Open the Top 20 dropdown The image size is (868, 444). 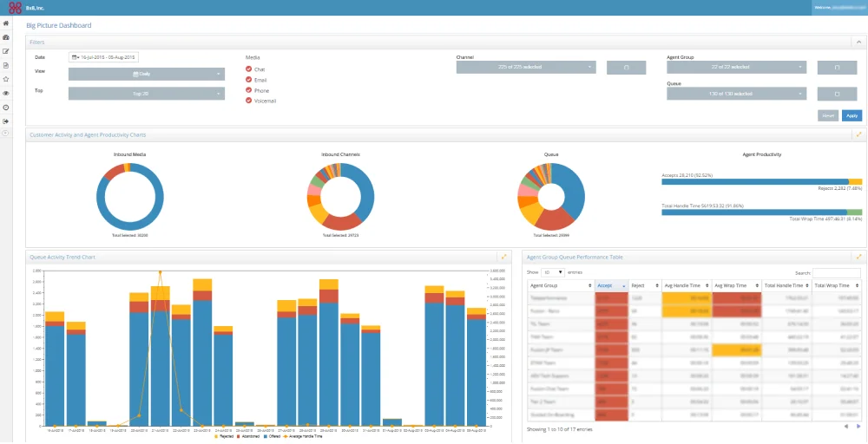coord(147,94)
